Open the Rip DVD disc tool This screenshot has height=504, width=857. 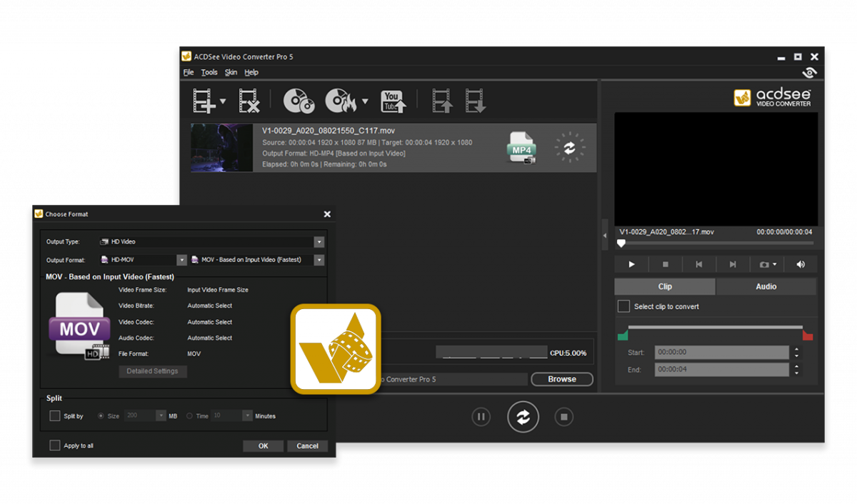(299, 101)
